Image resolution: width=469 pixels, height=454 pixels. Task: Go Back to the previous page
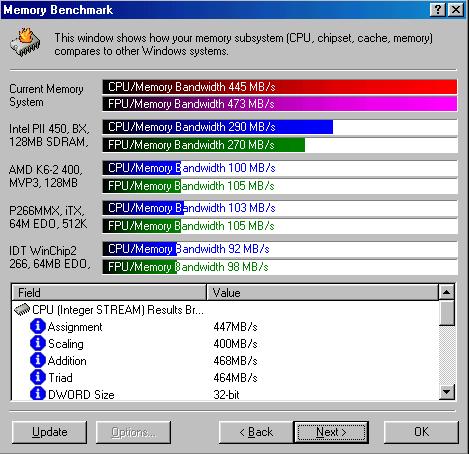tap(256, 432)
